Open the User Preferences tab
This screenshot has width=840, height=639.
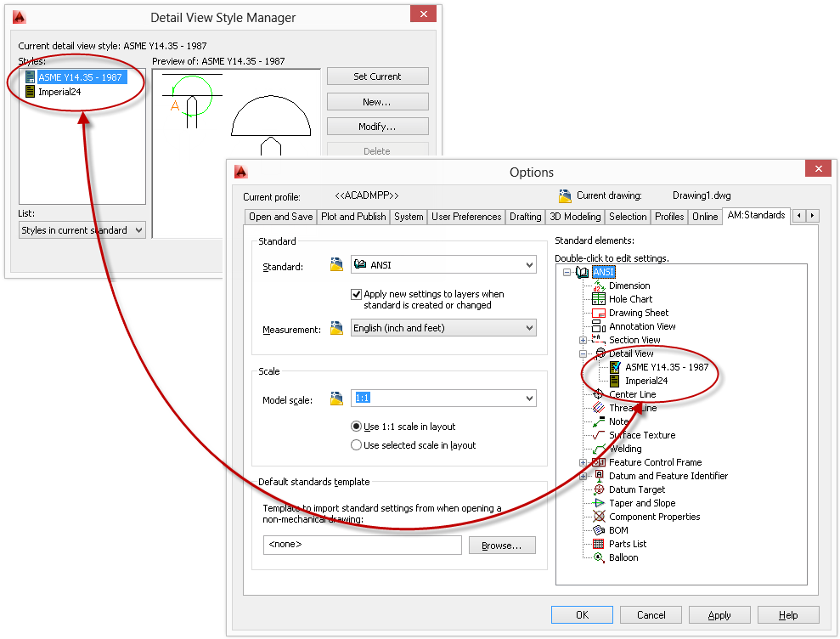pos(466,217)
